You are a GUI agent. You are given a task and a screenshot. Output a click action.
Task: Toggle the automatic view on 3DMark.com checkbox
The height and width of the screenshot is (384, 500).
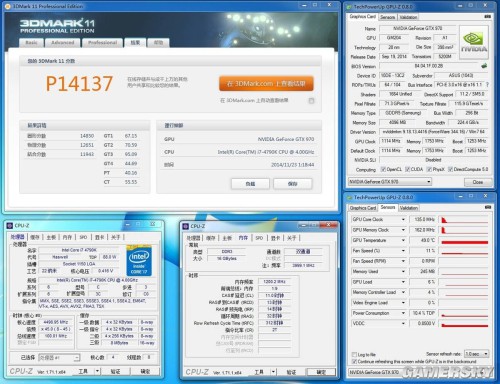point(311,101)
